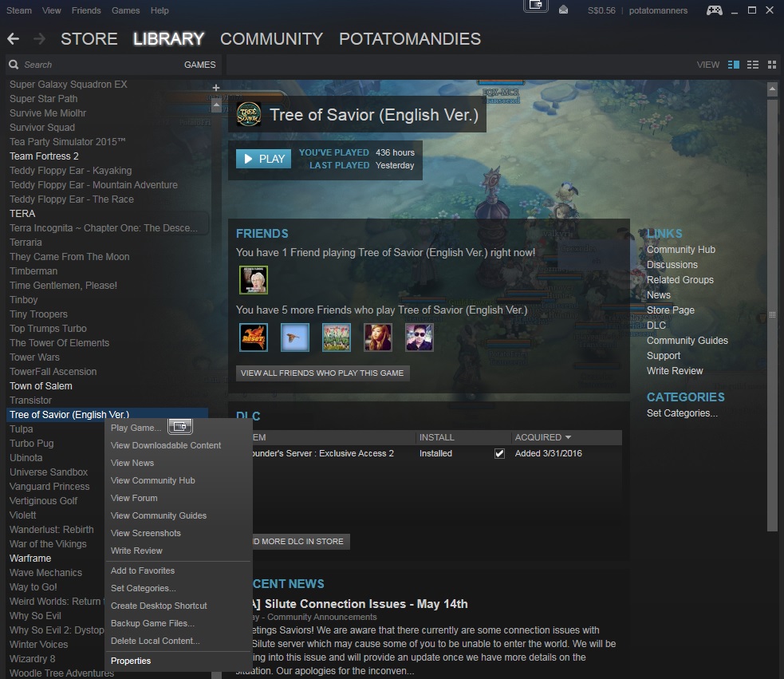Switch to list view layout icon
Viewport: 784px width, 679px height.
753,65
